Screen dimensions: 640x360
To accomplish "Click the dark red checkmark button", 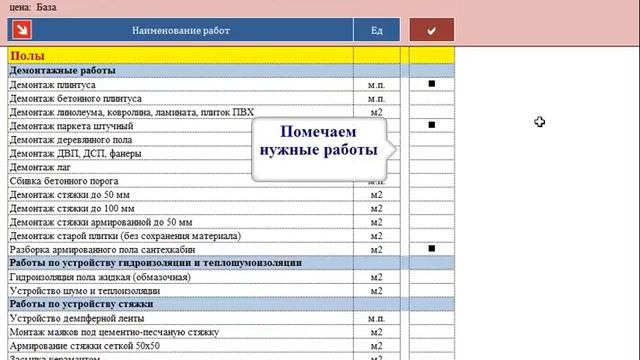I will [431, 30].
